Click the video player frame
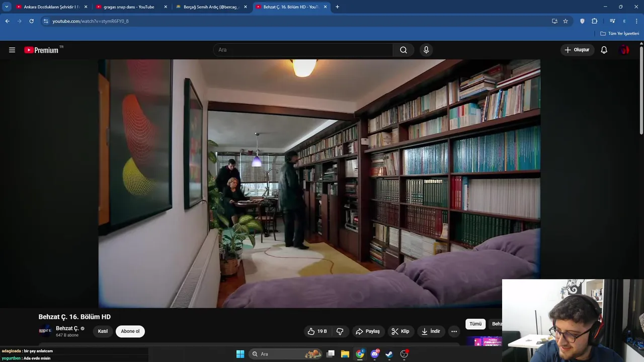 (319, 184)
